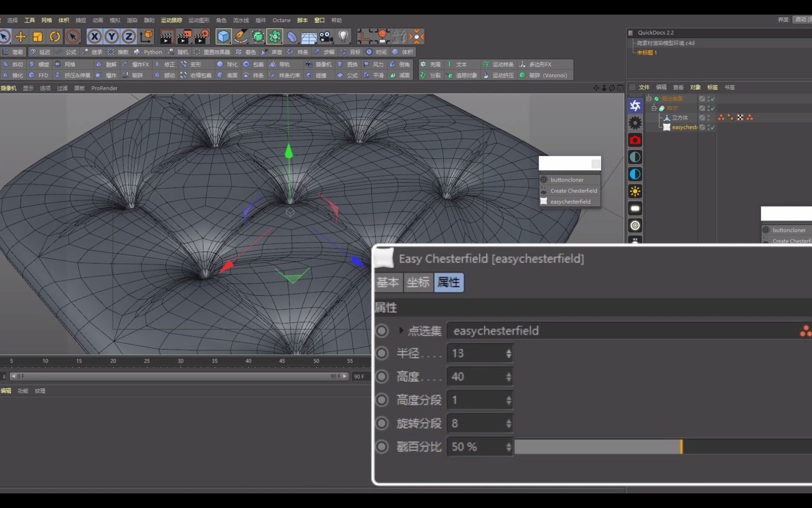This screenshot has height=508, width=812.
Task: Click the FFD deformer button
Action: pyautogui.click(x=39, y=75)
